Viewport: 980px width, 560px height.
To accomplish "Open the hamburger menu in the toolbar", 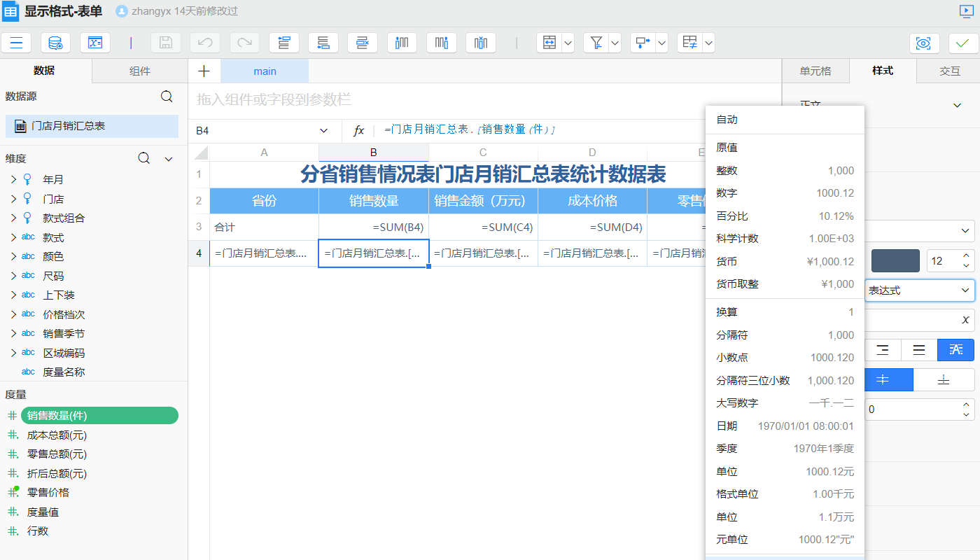I will click(16, 43).
